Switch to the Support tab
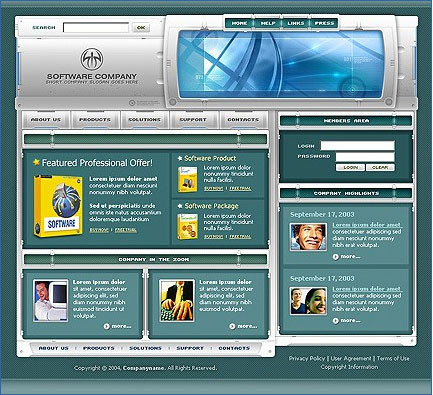Viewport: 433px width, 395px height. 193,119
